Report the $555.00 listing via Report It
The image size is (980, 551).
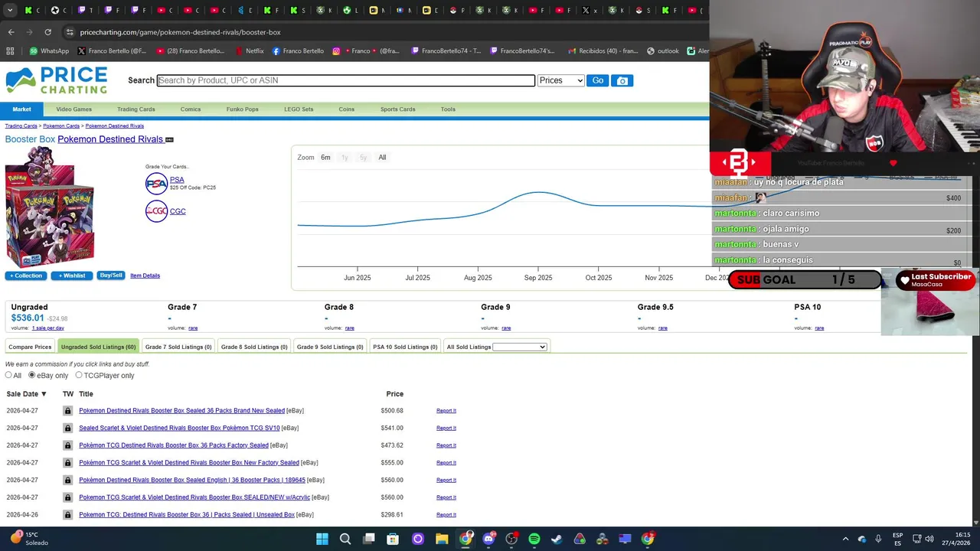tap(446, 463)
